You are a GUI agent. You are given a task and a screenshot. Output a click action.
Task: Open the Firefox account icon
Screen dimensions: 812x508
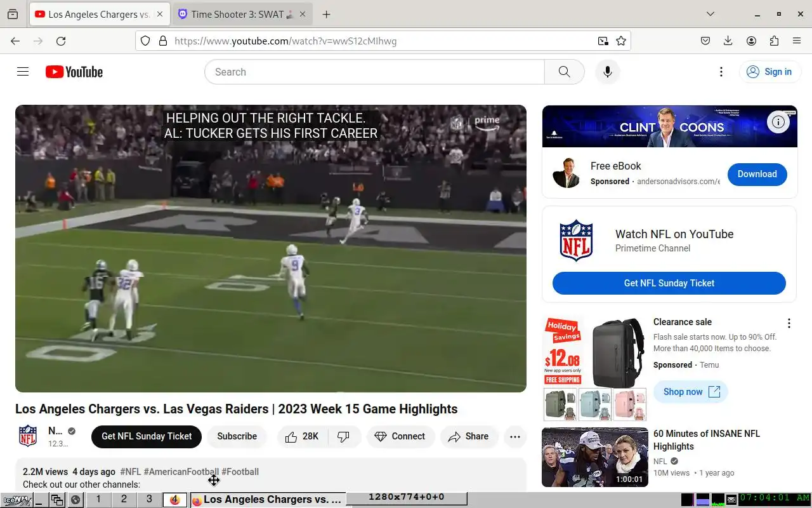(751, 41)
